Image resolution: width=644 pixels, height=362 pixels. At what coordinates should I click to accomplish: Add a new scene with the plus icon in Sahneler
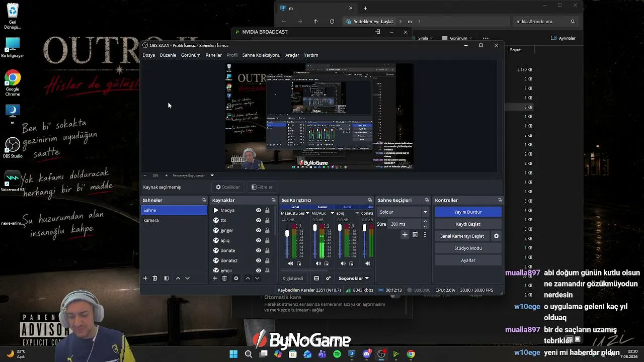tap(145, 278)
